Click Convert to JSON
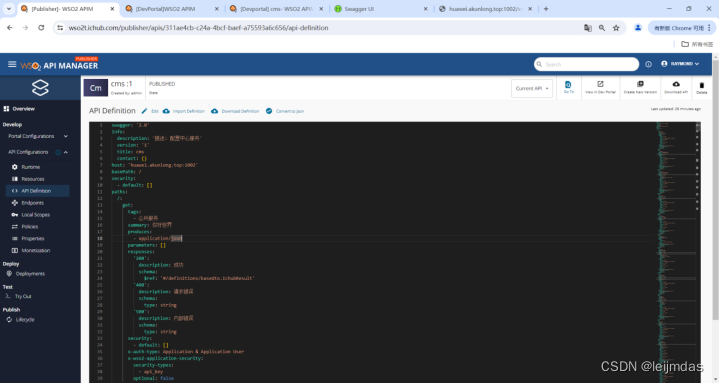 pyautogui.click(x=285, y=111)
